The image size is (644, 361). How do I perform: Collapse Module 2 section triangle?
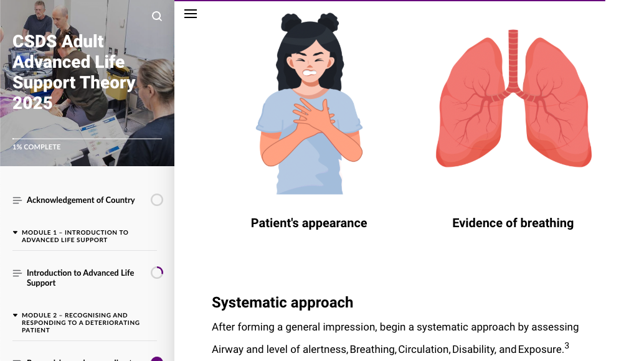coord(15,315)
